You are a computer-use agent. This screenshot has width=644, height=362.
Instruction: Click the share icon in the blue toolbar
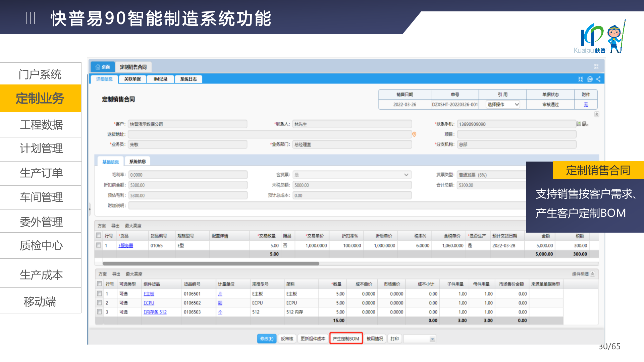(x=598, y=79)
